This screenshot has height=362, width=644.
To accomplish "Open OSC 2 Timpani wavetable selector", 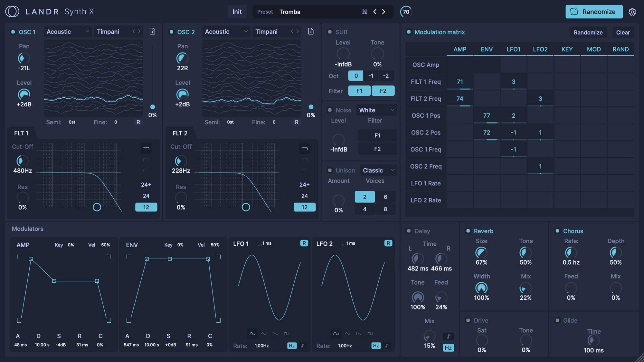I will coord(267,32).
